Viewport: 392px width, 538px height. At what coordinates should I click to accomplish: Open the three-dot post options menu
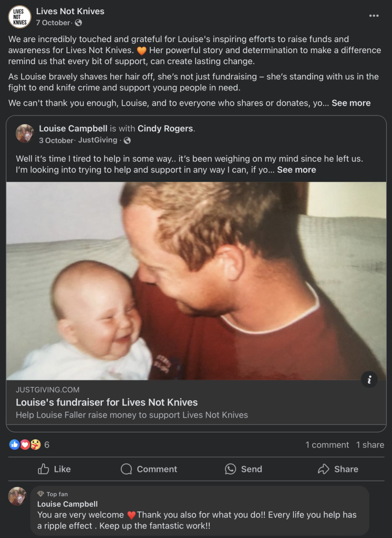point(374,16)
